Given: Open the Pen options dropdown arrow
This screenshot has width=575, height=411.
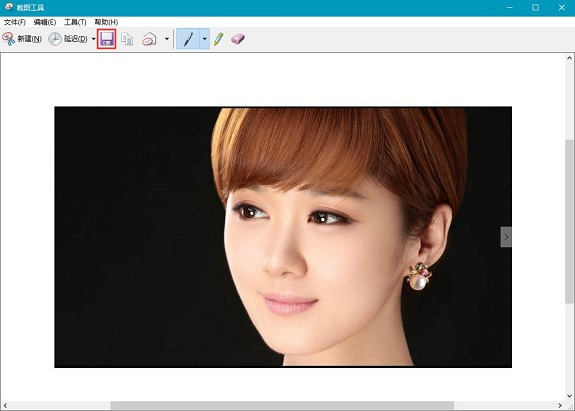Looking at the screenshot, I should click(205, 39).
